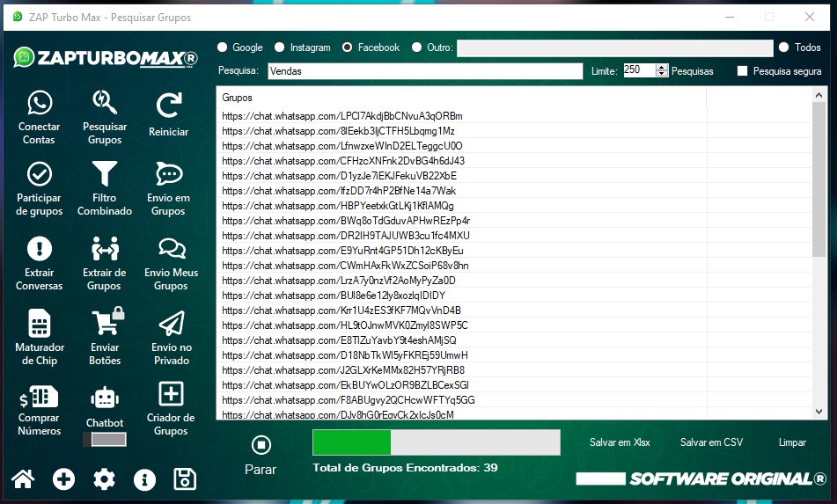Screen dimensions: 837x504
Task: Increase the Limite value with up arrow
Action: [663, 67]
